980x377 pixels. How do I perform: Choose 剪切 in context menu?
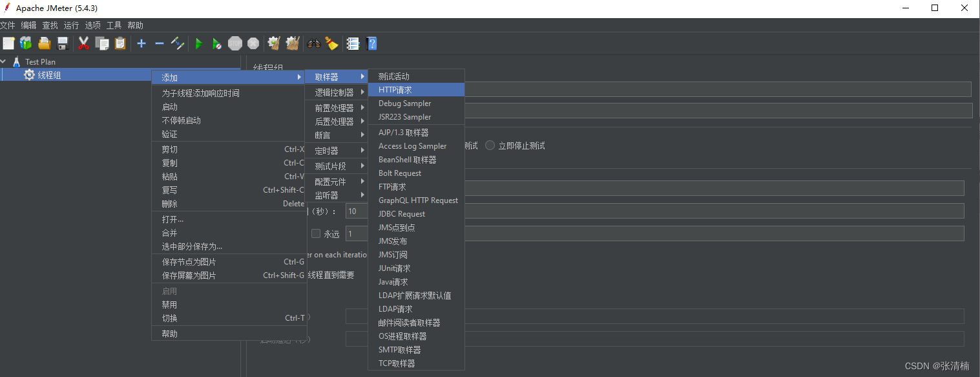(x=228, y=149)
